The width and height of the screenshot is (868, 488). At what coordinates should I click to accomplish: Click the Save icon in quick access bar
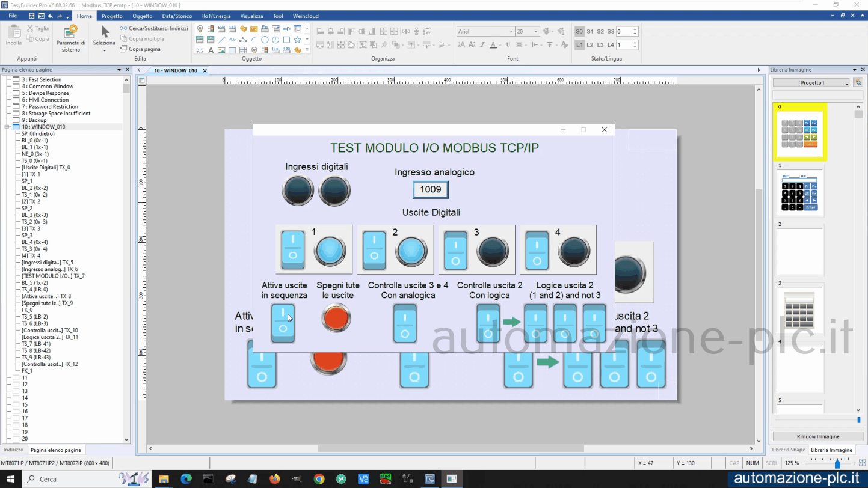pos(31,16)
